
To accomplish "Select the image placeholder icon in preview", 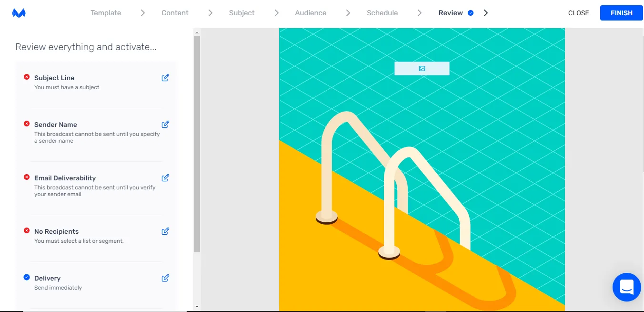I will click(422, 69).
